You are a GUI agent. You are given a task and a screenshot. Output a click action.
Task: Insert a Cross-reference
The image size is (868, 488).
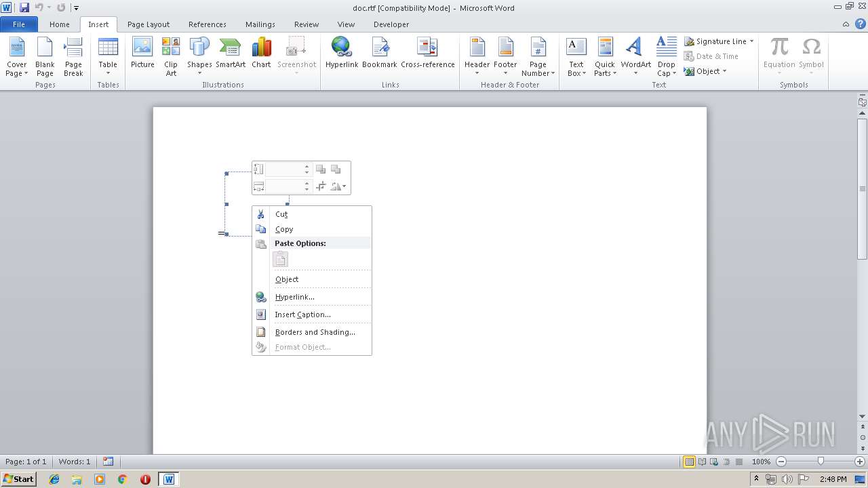tap(428, 53)
